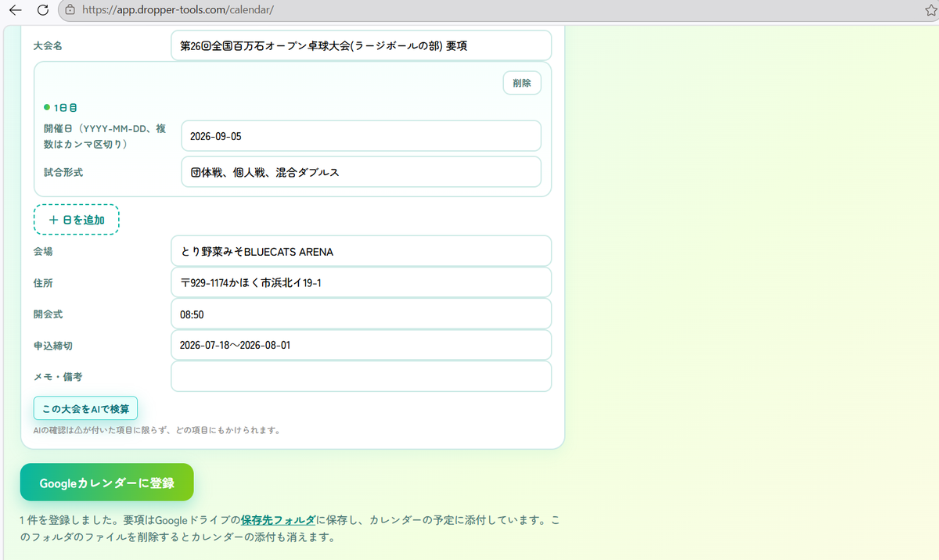The height and width of the screenshot is (560, 939).
Task: Click the メモ・備考 label text
Action: [58, 376]
